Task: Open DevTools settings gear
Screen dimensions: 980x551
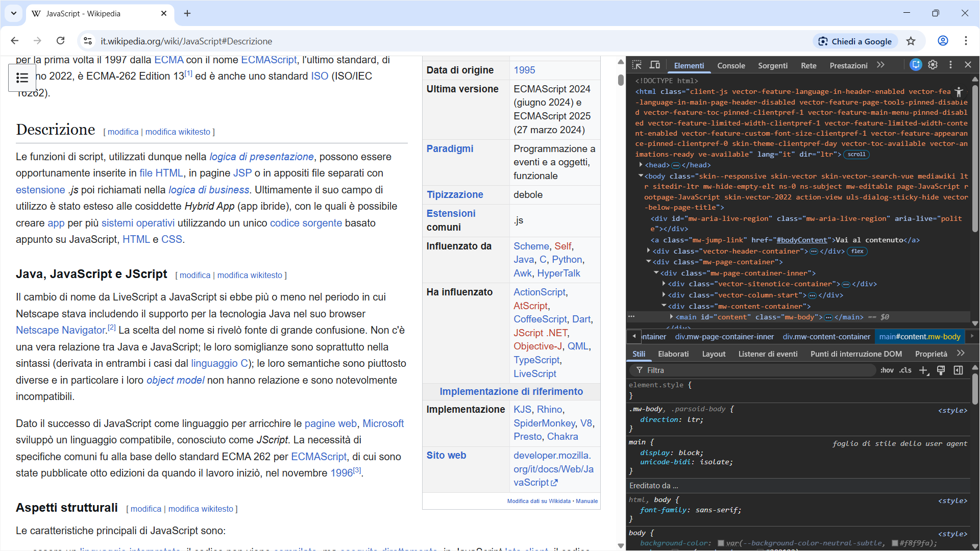Action: pos(933,65)
